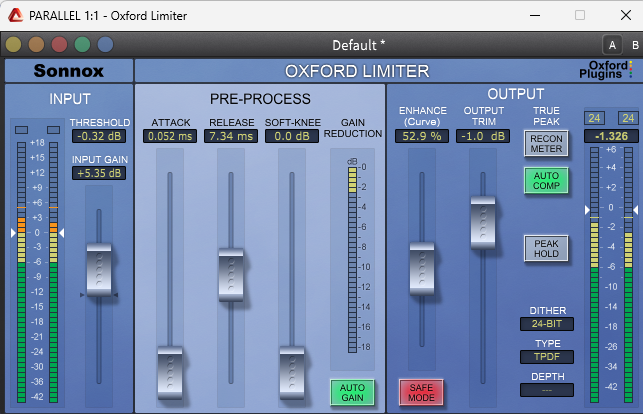Image resolution: width=643 pixels, height=414 pixels.
Task: Click the ATTACK fader handle
Action: [x=170, y=373]
